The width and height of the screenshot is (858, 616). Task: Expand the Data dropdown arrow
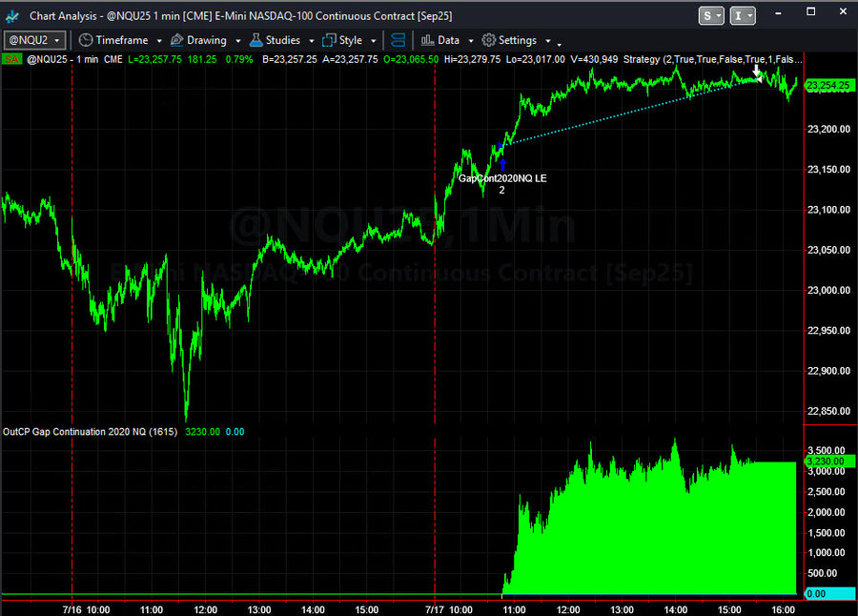pyautogui.click(x=471, y=41)
